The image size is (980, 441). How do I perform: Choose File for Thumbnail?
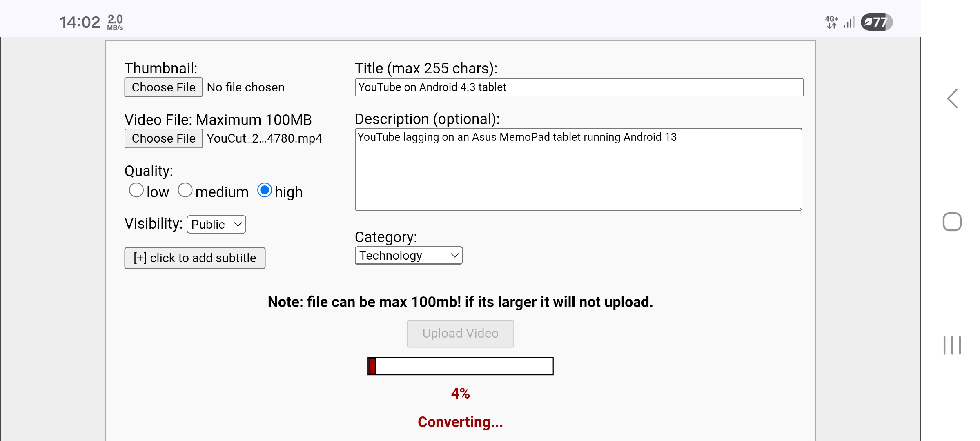163,87
